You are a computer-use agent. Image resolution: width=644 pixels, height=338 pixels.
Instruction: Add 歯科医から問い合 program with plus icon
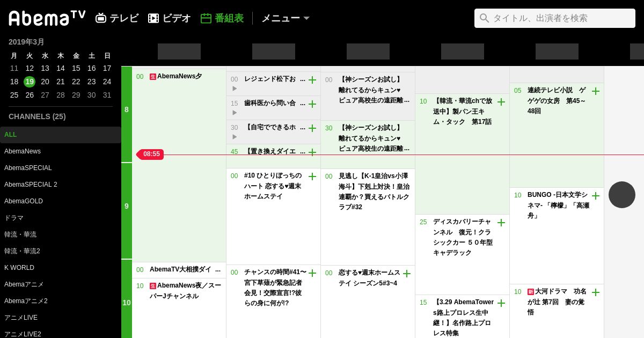pyautogui.click(x=312, y=104)
